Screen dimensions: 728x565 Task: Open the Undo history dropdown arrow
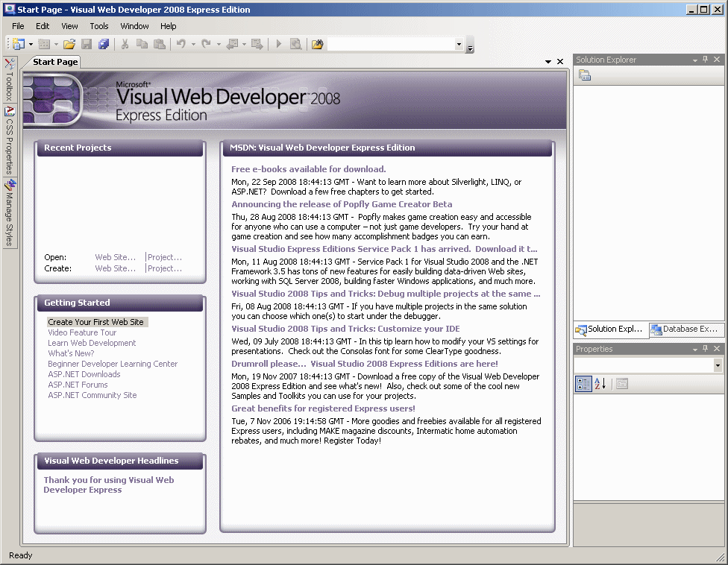pos(194,45)
